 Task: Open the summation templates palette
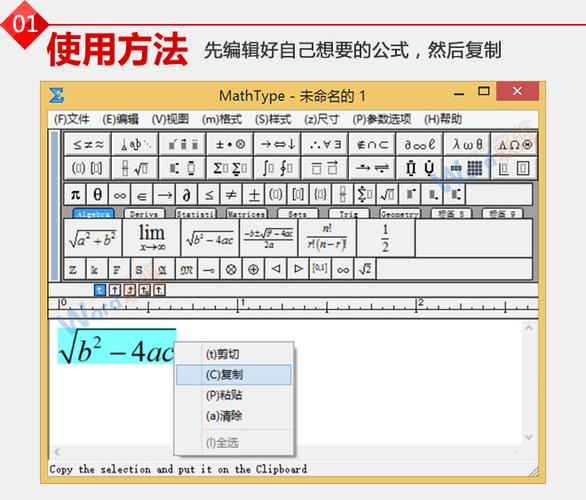(x=230, y=168)
